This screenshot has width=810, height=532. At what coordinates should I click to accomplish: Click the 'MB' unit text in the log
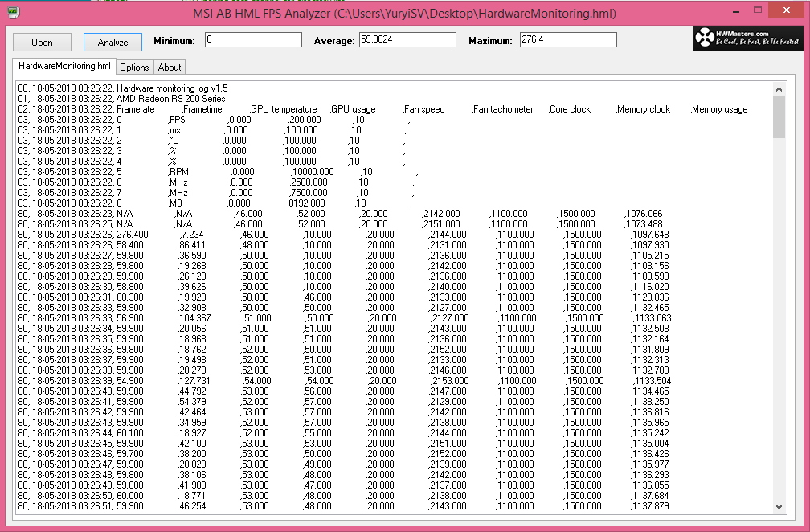click(x=176, y=203)
